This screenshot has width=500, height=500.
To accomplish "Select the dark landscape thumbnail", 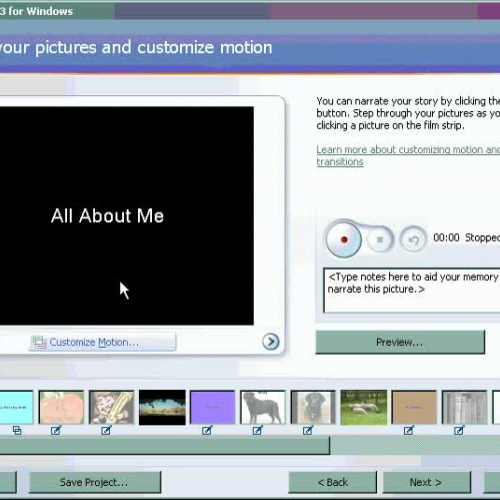I will 162,407.
